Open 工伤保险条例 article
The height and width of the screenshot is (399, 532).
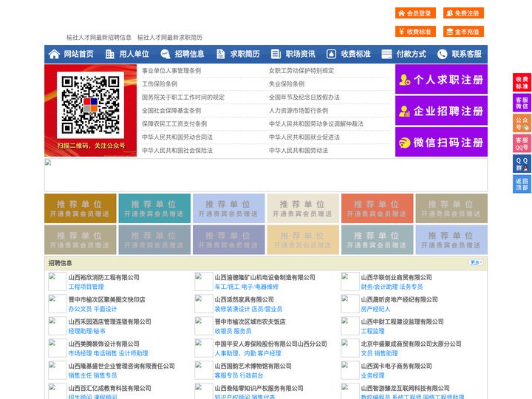click(x=160, y=83)
